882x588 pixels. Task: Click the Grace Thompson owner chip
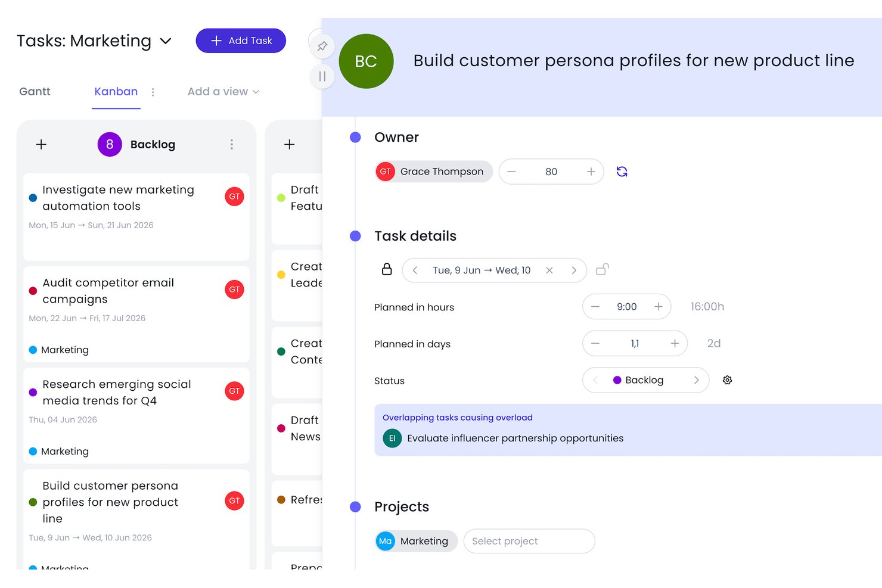(x=434, y=172)
